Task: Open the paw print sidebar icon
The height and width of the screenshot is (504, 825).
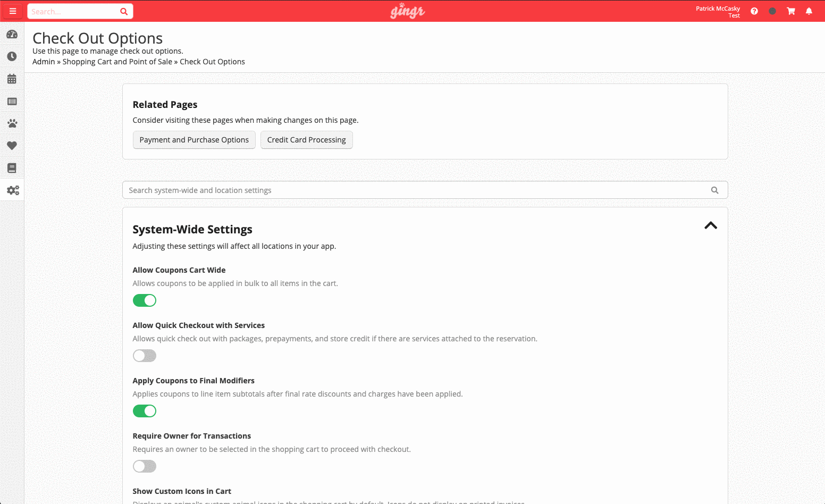Action: [x=12, y=123]
